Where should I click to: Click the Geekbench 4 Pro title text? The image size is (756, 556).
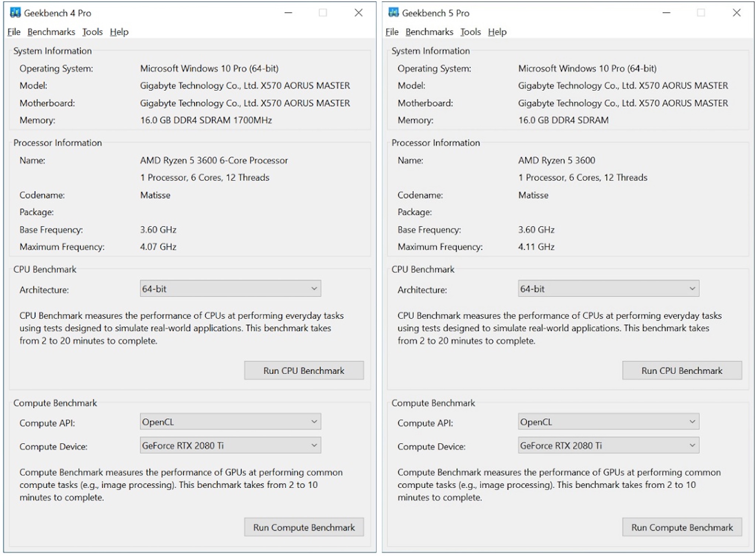(58, 13)
